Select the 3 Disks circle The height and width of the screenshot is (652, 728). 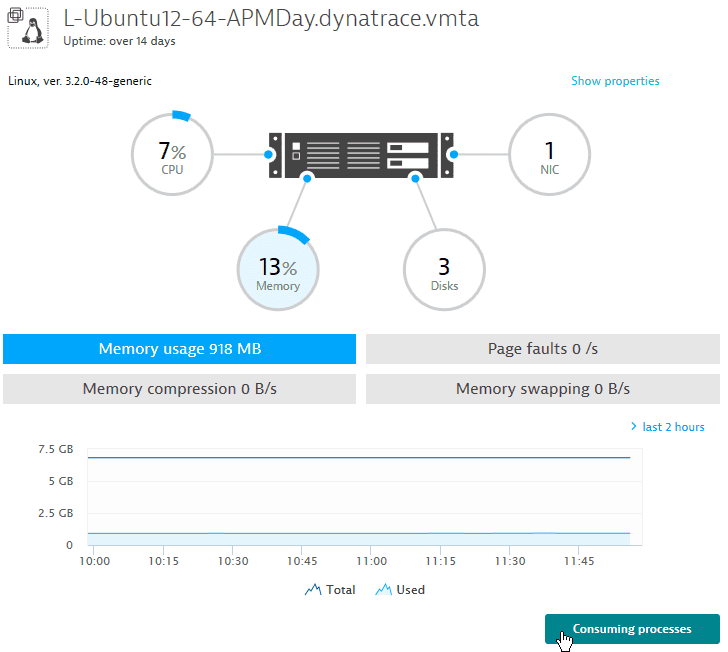coord(444,270)
